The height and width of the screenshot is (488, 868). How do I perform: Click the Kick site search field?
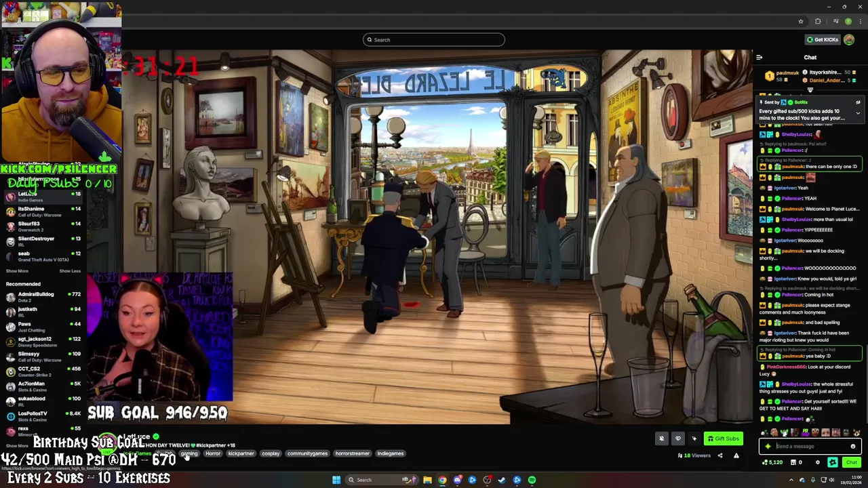tap(434, 39)
